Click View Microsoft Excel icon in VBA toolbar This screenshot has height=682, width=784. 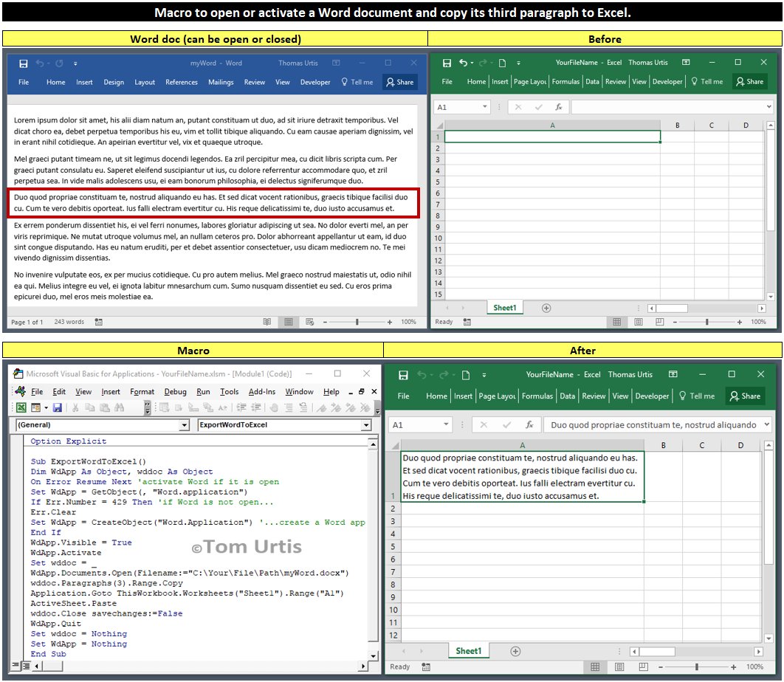[x=21, y=407]
